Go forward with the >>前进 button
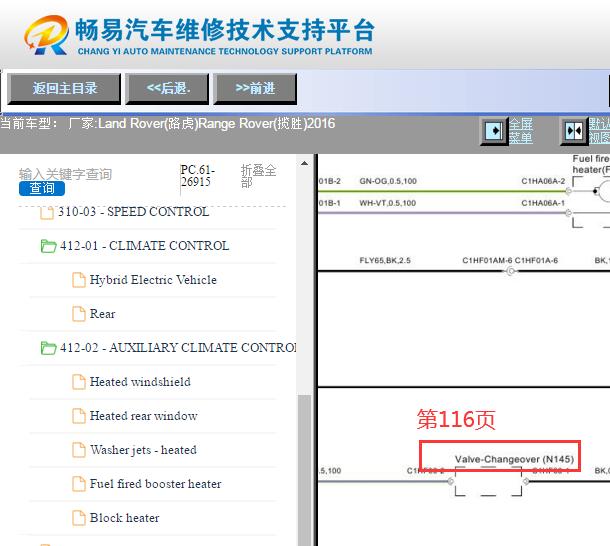The image size is (610, 546). 255,89
